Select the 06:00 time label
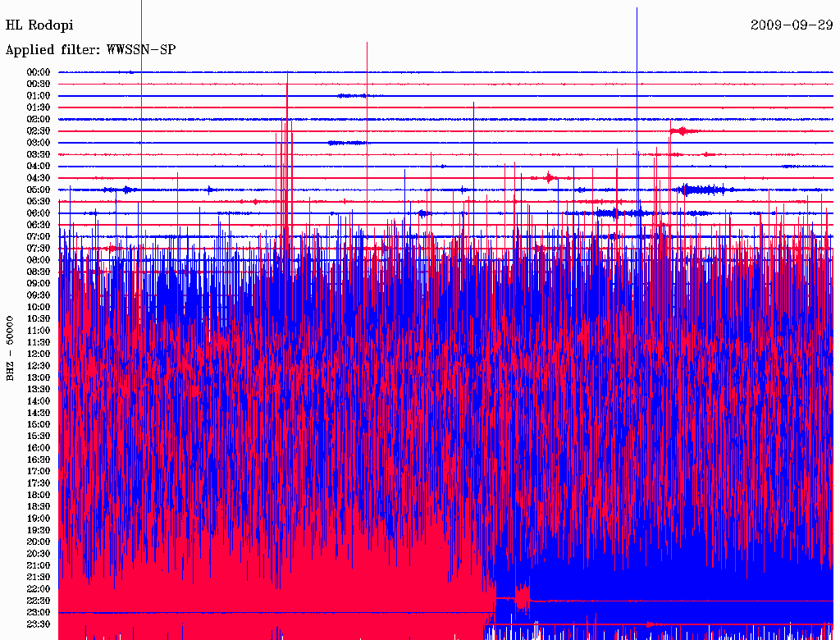The width and height of the screenshot is (840, 640). tap(39, 213)
